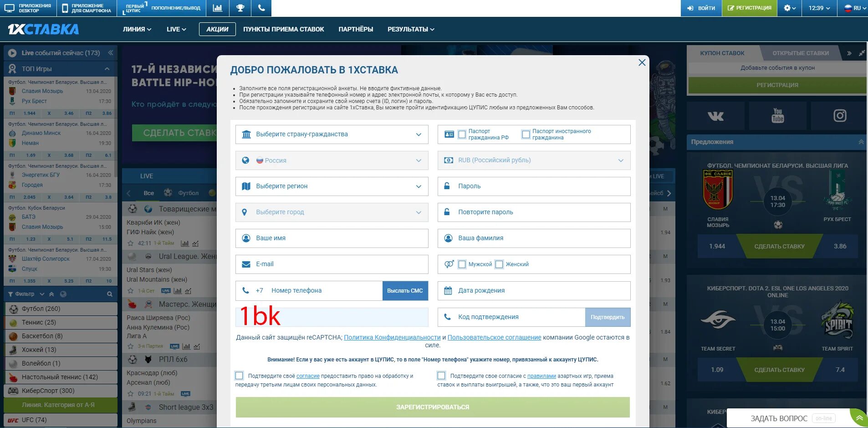Check Паспорт гражданина РФ checkbox

462,134
